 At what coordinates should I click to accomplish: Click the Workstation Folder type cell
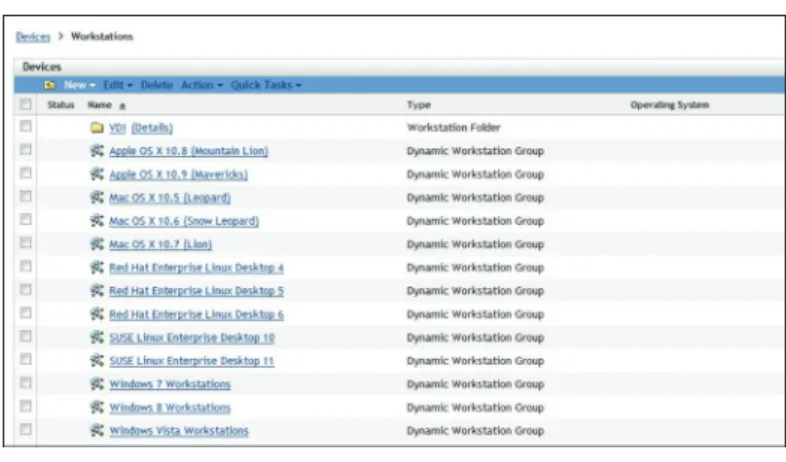click(x=454, y=127)
